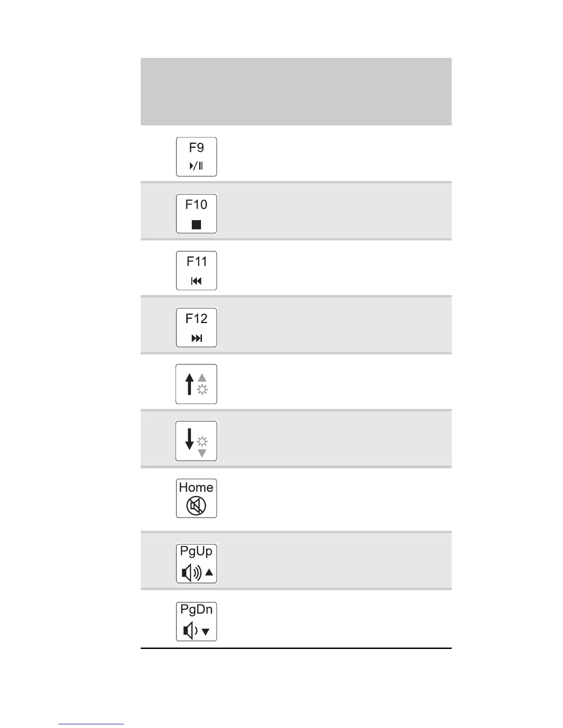Click the F12 text label

coord(196,318)
